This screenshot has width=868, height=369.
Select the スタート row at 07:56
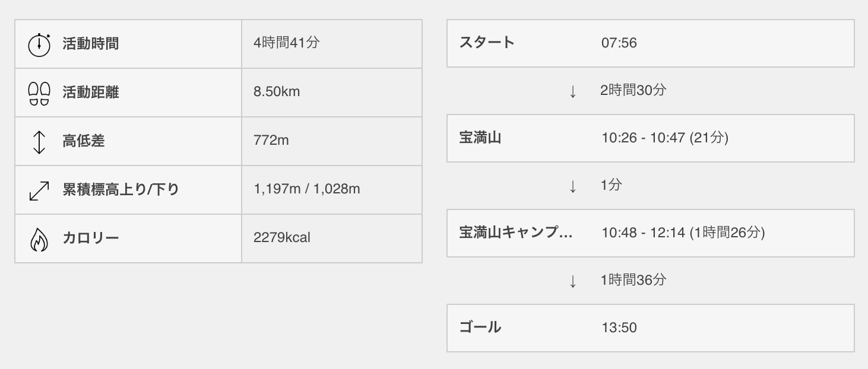click(x=651, y=43)
